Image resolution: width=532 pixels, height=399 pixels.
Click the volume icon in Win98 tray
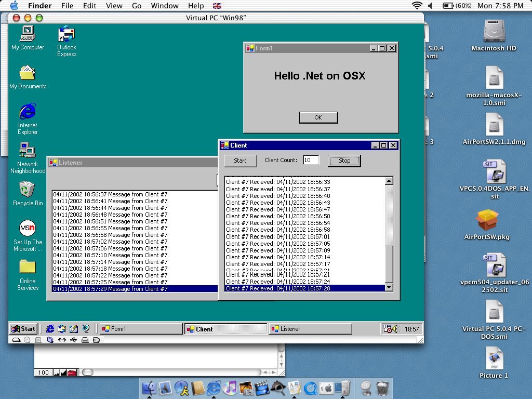[395, 329]
